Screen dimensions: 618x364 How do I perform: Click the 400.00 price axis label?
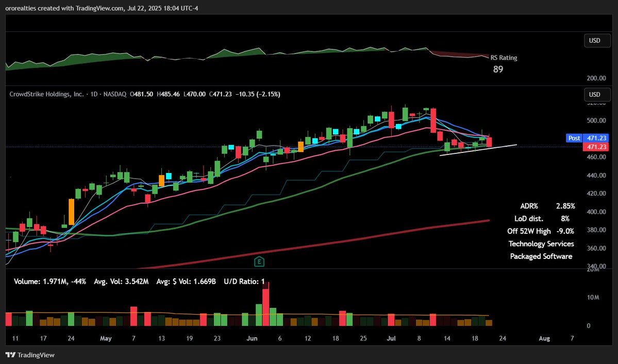click(x=596, y=212)
